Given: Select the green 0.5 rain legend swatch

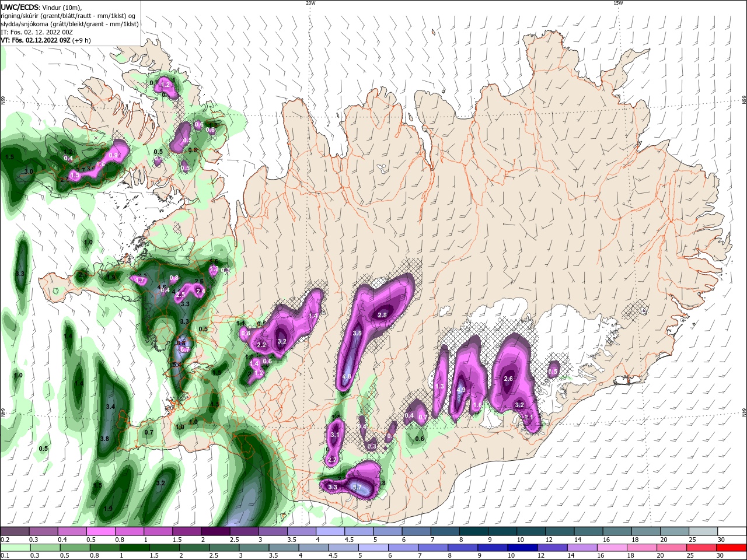Looking at the screenshot, I should click(x=75, y=547).
